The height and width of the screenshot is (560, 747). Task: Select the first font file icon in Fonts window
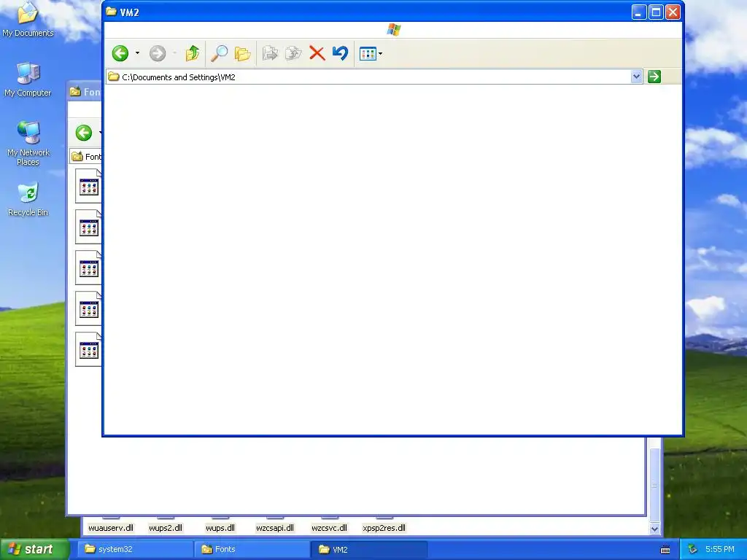click(88, 186)
